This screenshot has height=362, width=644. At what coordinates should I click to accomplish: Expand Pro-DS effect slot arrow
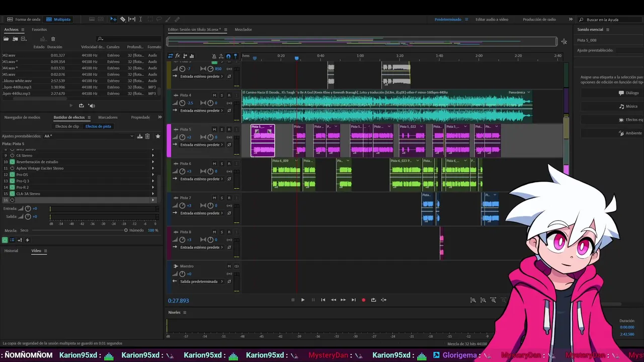[x=153, y=174]
